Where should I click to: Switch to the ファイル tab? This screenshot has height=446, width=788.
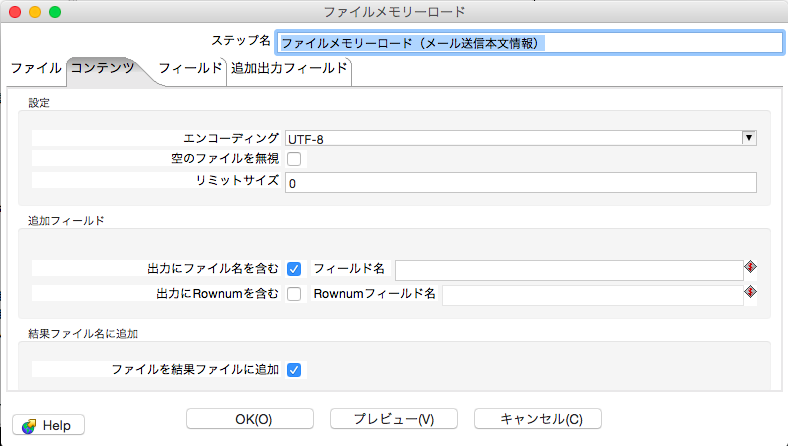(35, 69)
